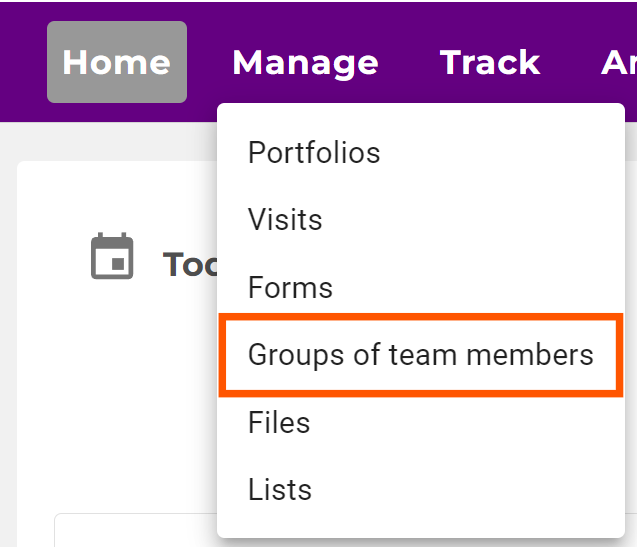Click the purple header left of Home
The height and width of the screenshot is (547, 637).
[x=22, y=62]
